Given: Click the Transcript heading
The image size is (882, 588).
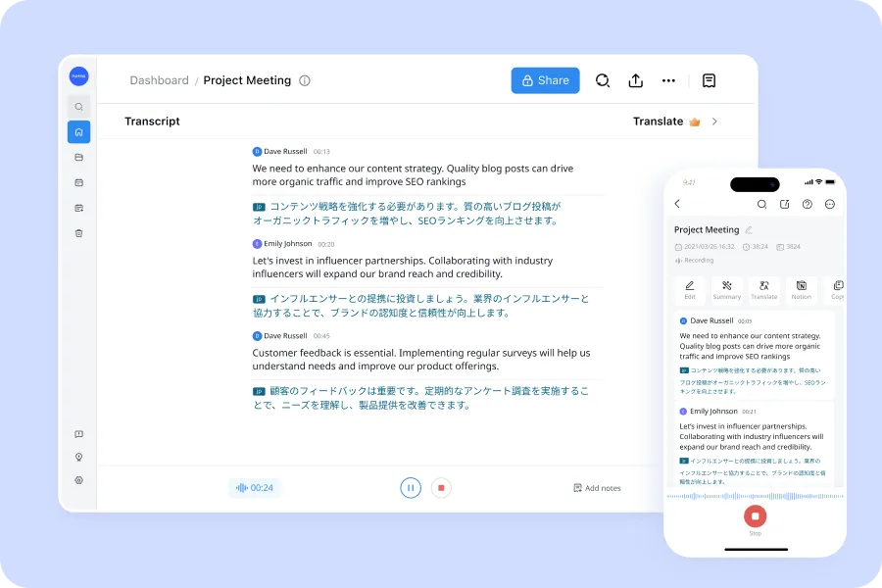Looking at the screenshot, I should click(152, 122).
